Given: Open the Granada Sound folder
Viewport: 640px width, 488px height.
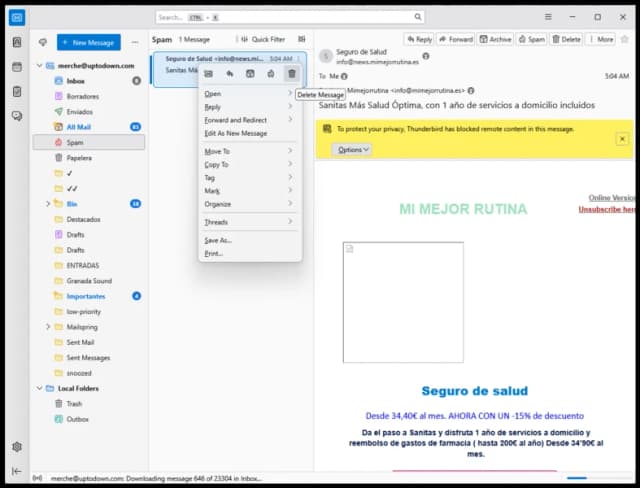Looking at the screenshot, I should 89,281.
